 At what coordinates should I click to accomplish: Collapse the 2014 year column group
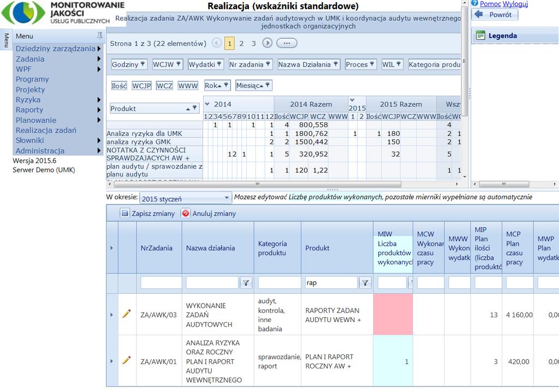click(207, 104)
